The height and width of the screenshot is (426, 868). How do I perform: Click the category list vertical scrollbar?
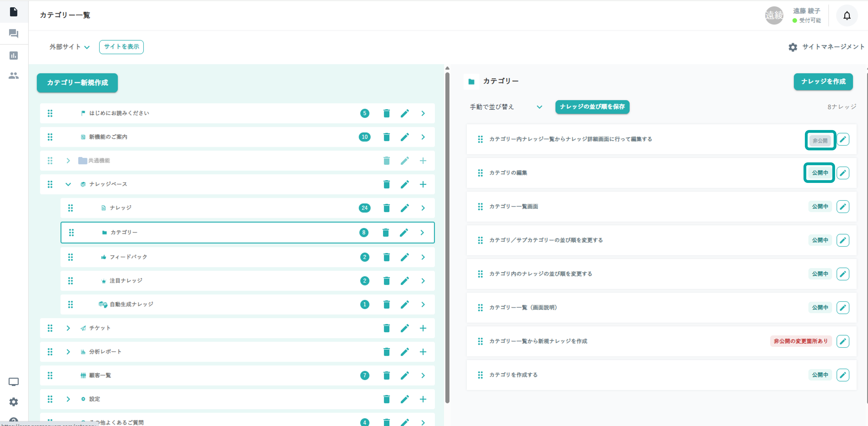(447, 236)
